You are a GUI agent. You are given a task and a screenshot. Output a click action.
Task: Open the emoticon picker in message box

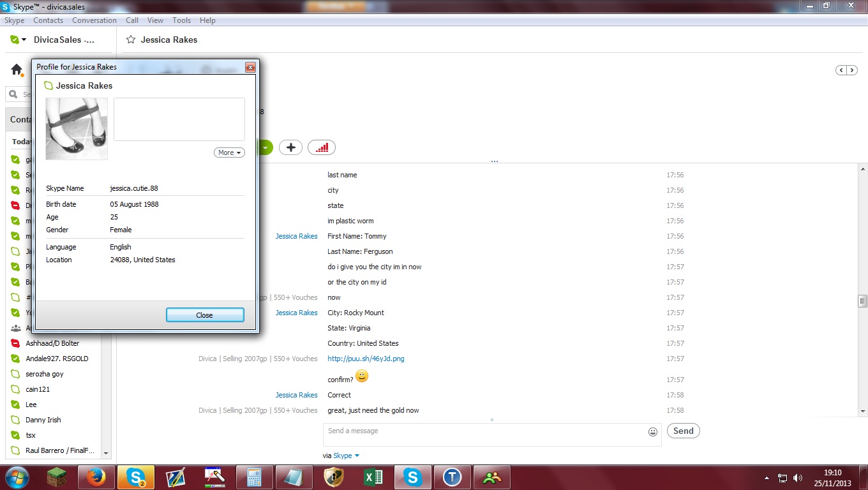pos(653,432)
